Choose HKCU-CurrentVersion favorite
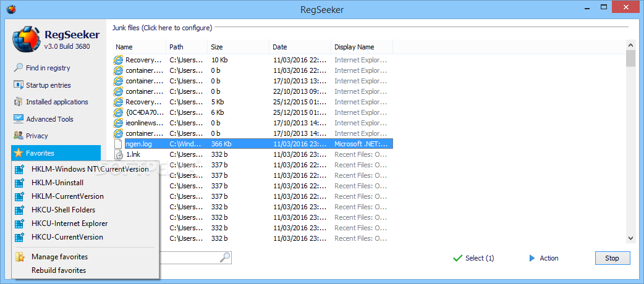This screenshot has width=644, height=284. point(85,237)
